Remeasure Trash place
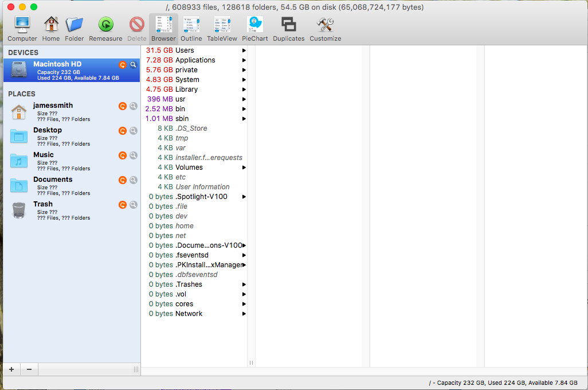Screen dimensions: 588x390 pyautogui.click(x=123, y=205)
